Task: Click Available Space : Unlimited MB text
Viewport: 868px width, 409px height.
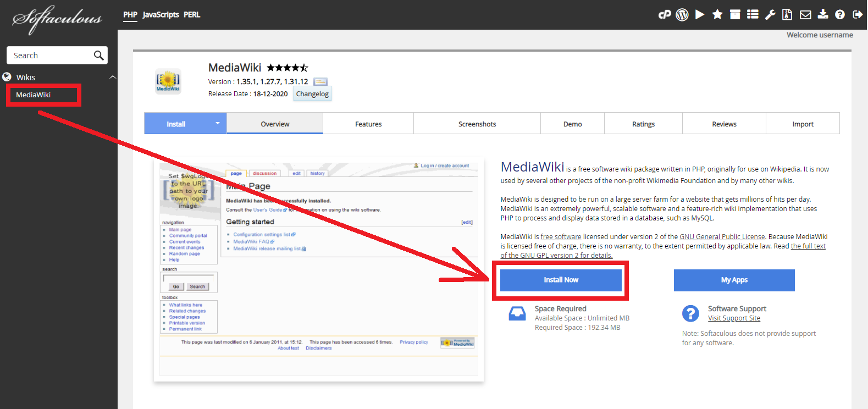Action: 582,318
